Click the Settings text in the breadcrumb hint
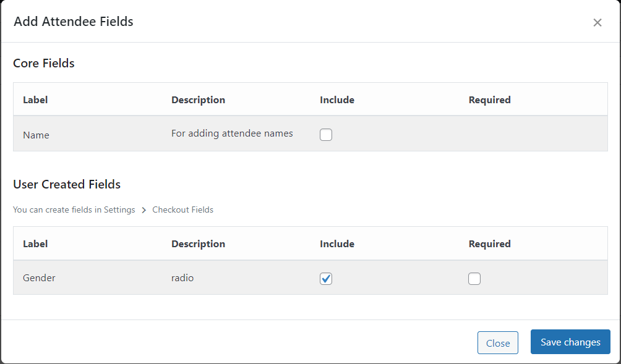 119,210
